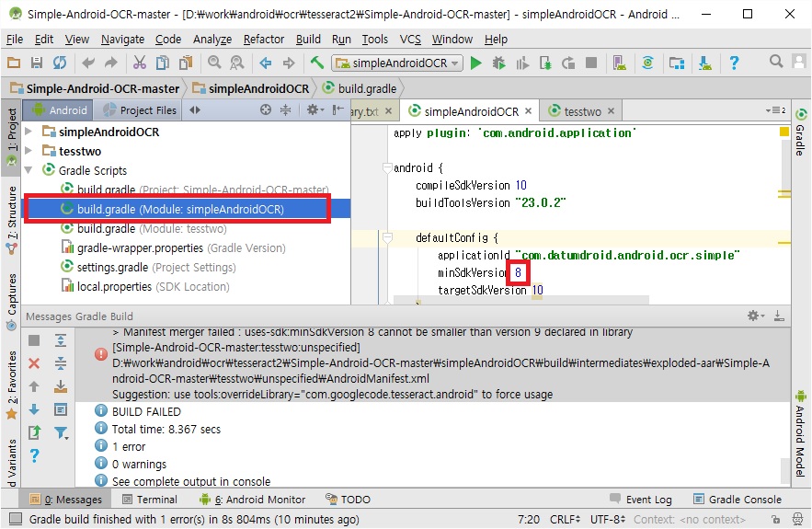The height and width of the screenshot is (529, 812).
Task: Stop running process square icon
Action: 591,63
